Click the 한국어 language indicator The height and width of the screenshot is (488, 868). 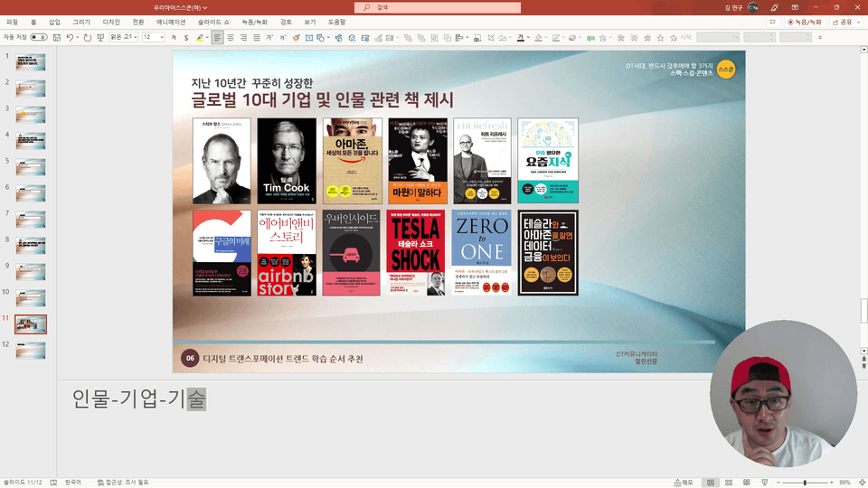tap(73, 483)
